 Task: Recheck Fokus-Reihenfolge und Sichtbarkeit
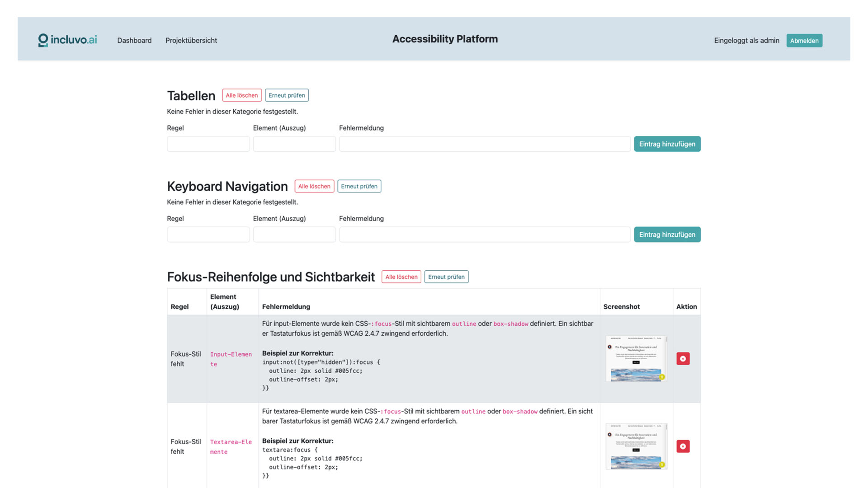point(446,277)
